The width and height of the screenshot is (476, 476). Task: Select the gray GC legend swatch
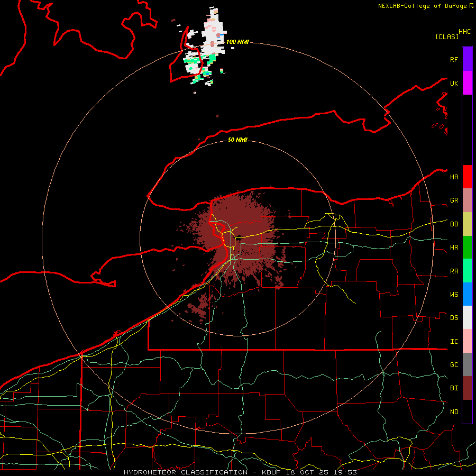(x=467, y=364)
